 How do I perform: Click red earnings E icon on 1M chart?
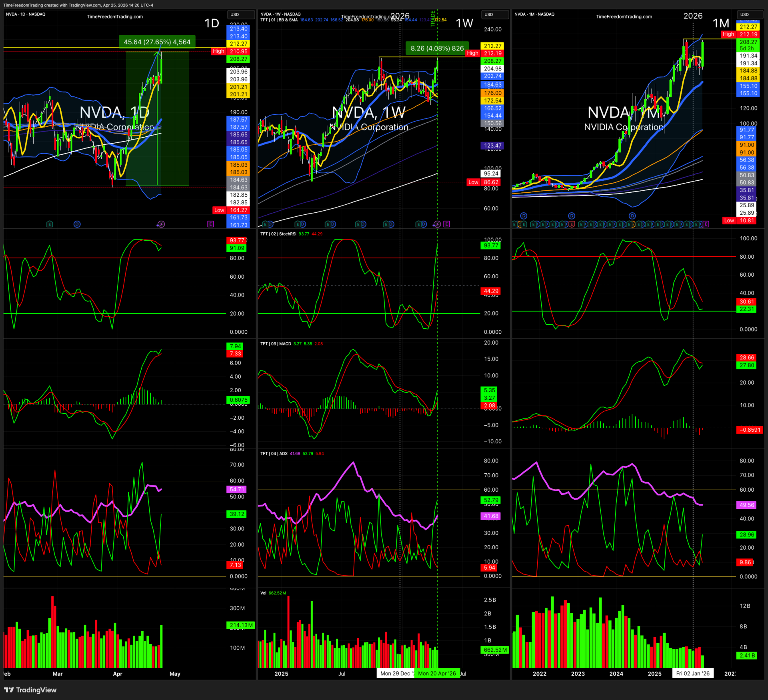pyautogui.click(x=572, y=224)
